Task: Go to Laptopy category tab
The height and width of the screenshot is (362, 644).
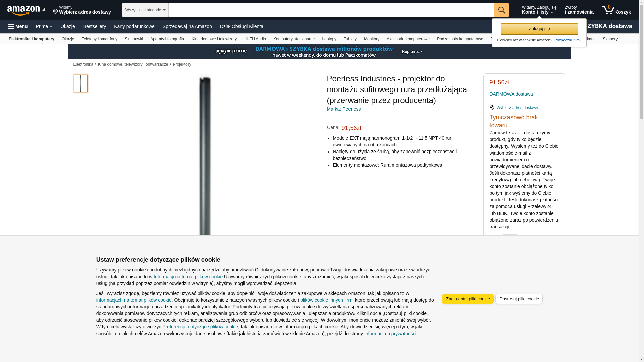Action: point(329,39)
